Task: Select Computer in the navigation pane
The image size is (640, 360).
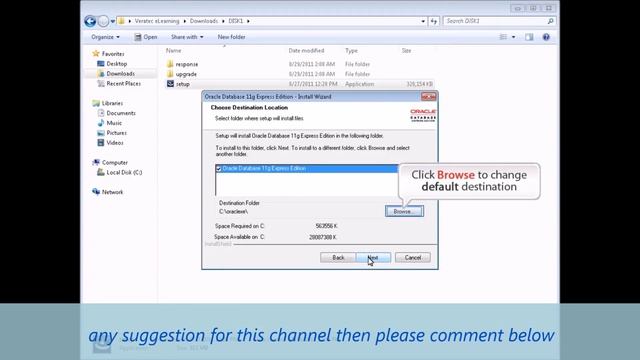Action: click(x=115, y=162)
